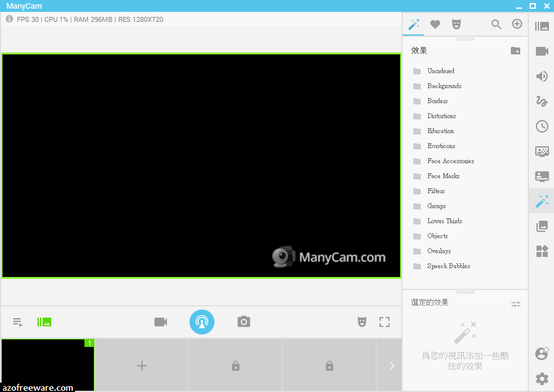Switch to the face mask tab
The width and height of the screenshot is (554, 392).
tap(456, 24)
